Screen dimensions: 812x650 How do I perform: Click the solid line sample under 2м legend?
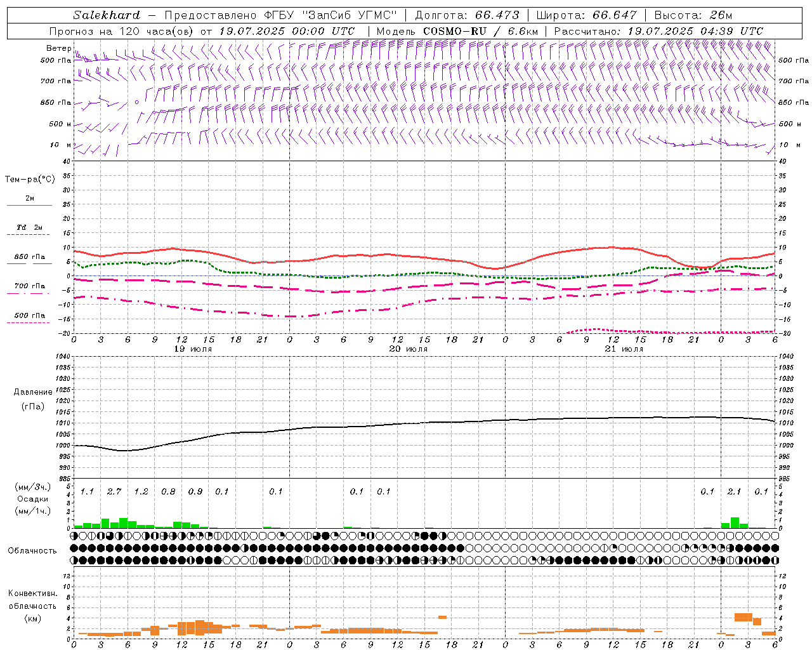[29, 206]
